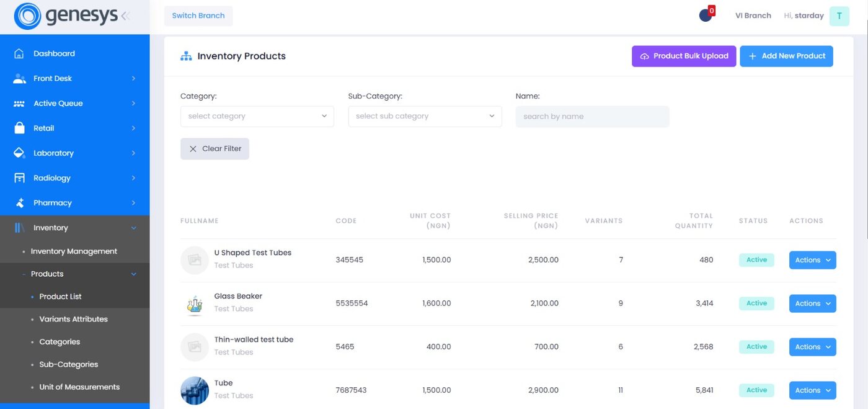This screenshot has height=409, width=868.
Task: Expand the Front Desk submenu chevron
Action: pos(133,78)
